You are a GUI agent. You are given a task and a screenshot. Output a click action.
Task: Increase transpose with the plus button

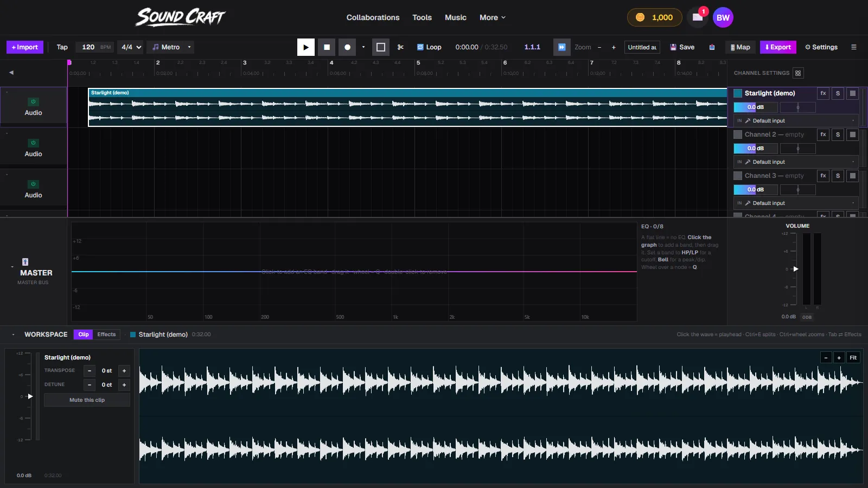[x=124, y=371]
